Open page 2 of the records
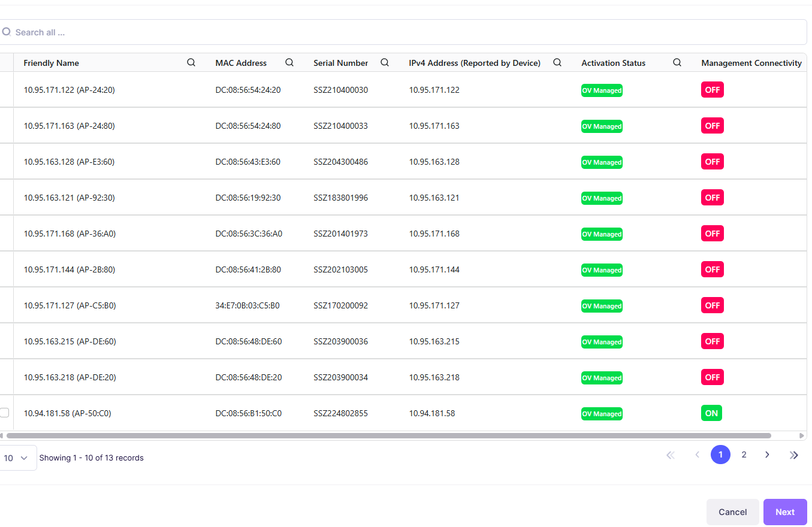812x527 pixels. coord(744,455)
